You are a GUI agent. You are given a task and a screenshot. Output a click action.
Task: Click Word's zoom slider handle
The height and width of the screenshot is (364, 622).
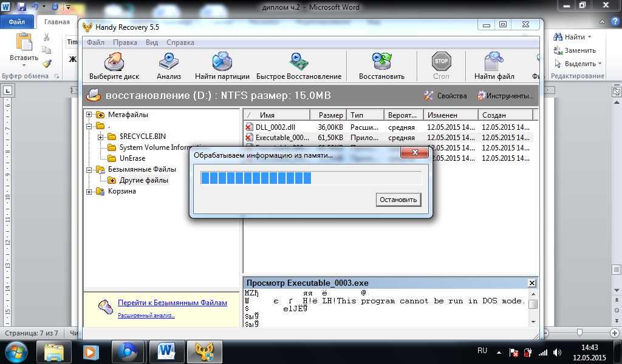(579, 332)
